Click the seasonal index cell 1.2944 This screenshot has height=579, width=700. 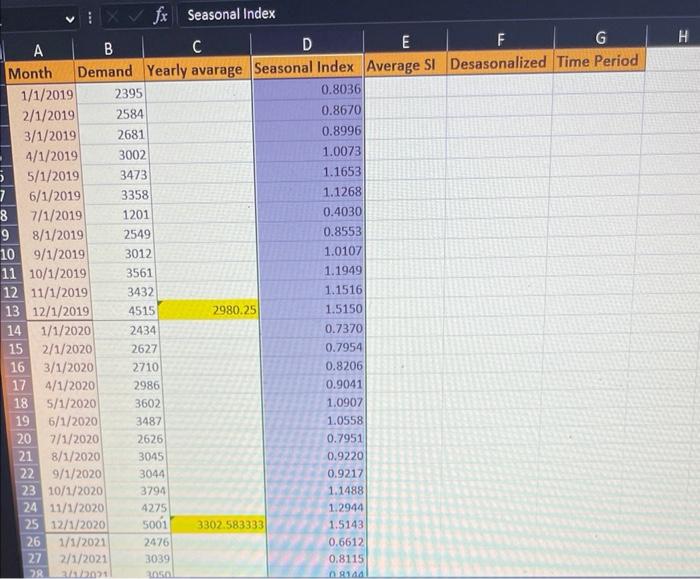point(315,508)
